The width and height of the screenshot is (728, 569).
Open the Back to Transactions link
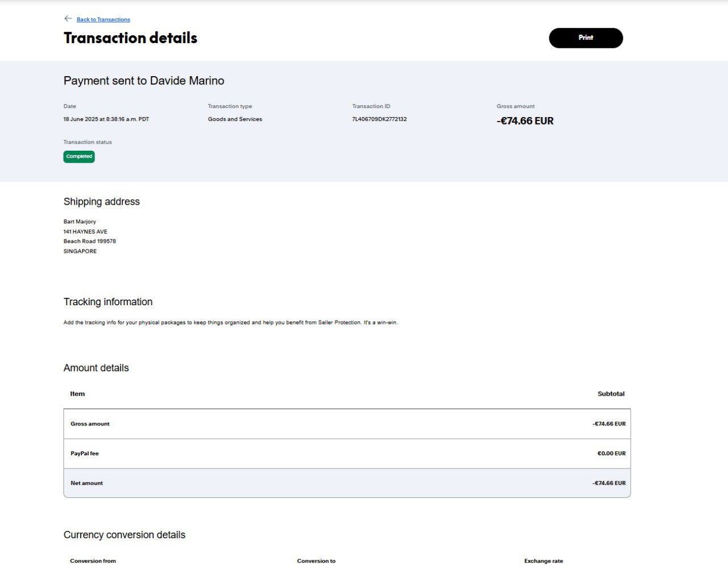coord(104,19)
